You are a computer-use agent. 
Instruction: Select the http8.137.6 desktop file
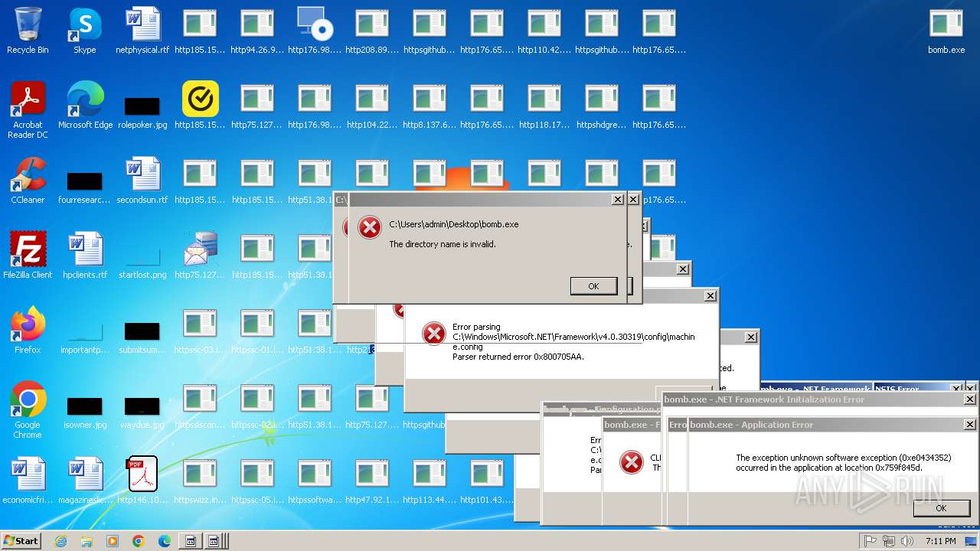pos(430,106)
